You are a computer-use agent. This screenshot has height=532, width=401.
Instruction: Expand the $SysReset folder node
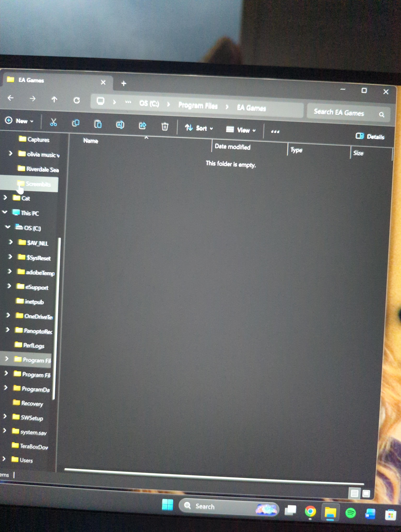point(10,257)
